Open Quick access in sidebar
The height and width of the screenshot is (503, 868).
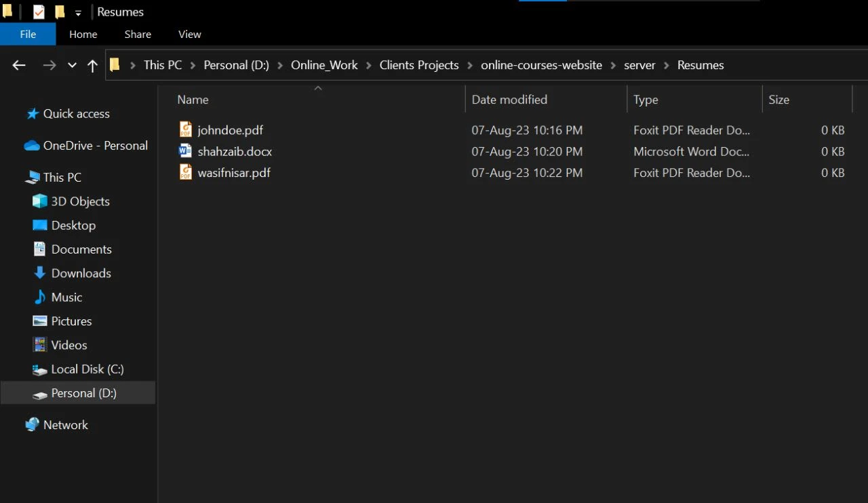(77, 114)
